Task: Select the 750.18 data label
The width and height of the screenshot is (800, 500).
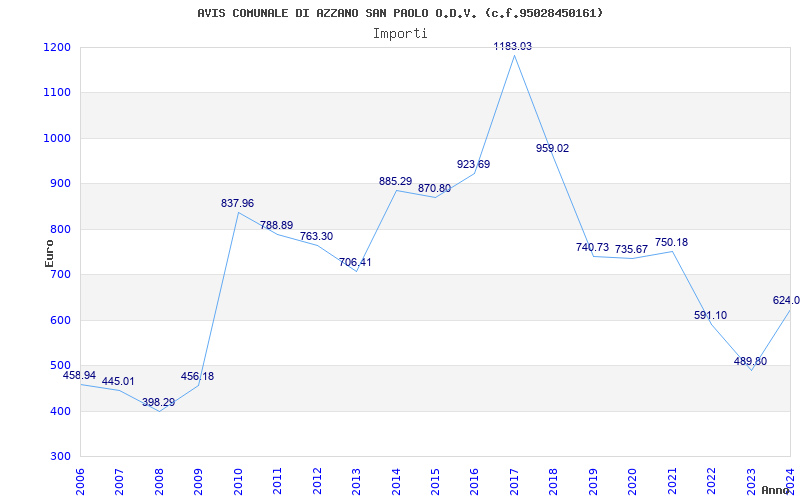Action: click(671, 243)
